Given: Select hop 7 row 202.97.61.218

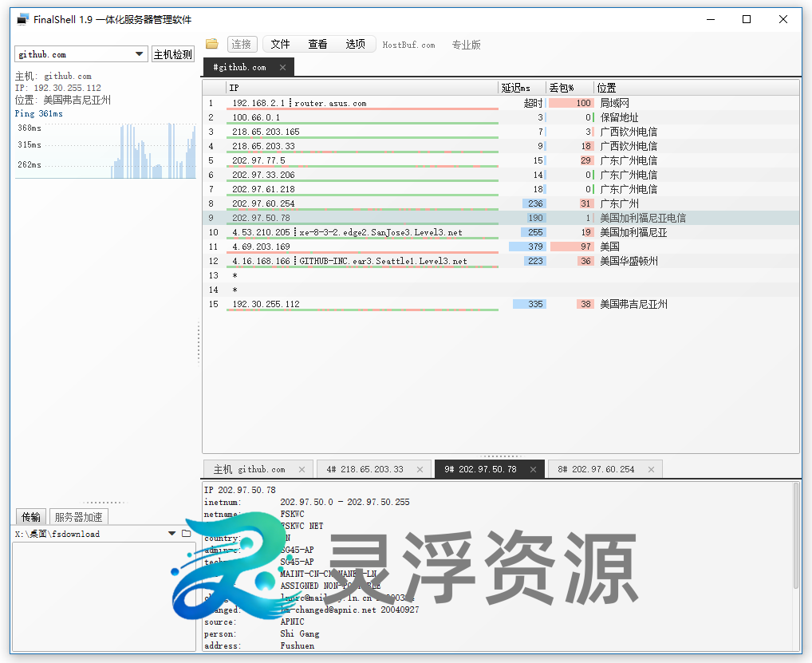Looking at the screenshot, I should click(501, 189).
